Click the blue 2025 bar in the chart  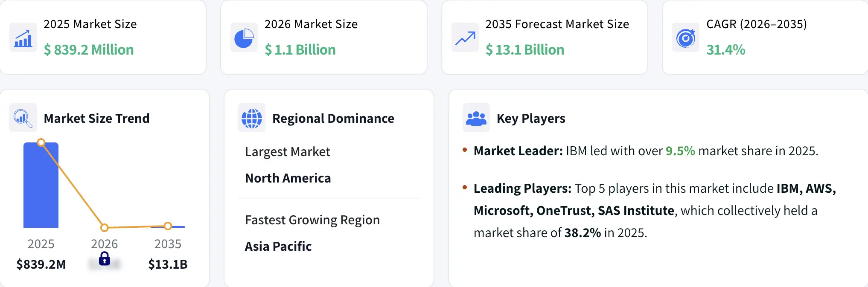point(41,185)
